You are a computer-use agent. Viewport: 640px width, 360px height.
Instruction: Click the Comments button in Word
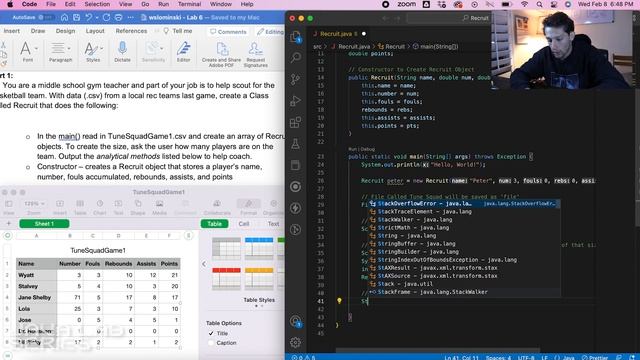228,31
